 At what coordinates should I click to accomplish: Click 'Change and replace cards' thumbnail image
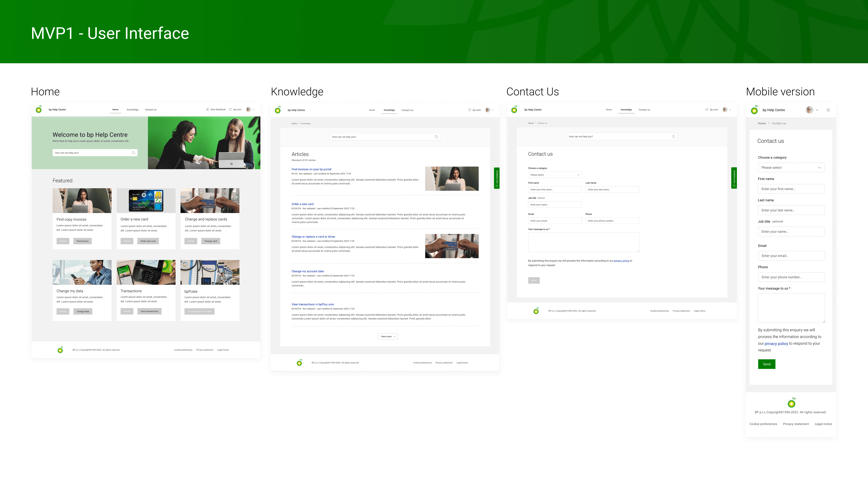click(210, 201)
